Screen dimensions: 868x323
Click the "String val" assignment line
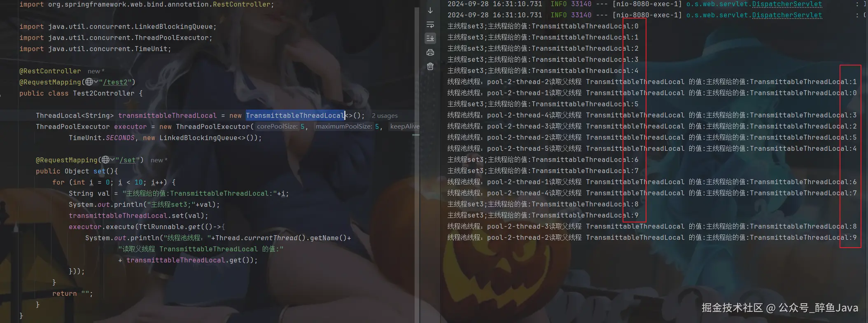coord(179,193)
